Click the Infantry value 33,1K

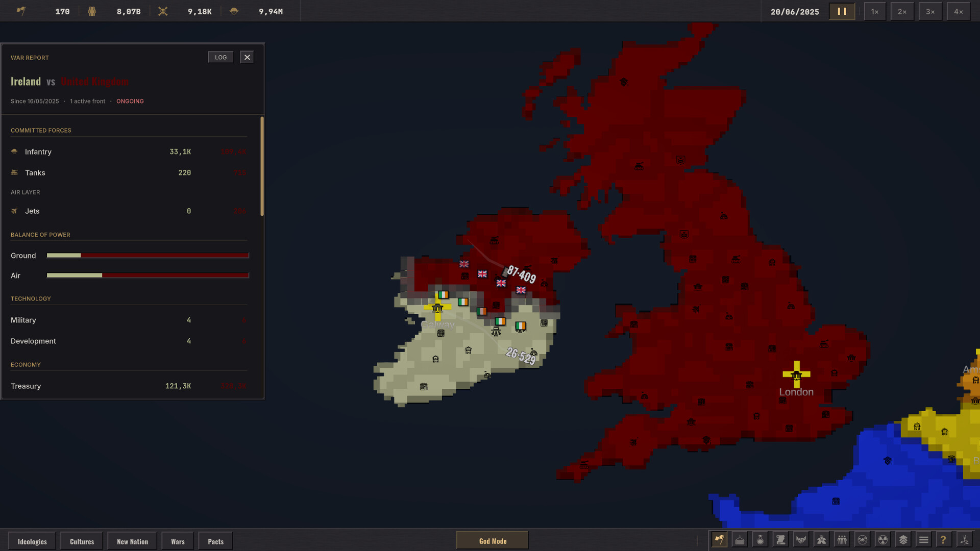pos(180,152)
